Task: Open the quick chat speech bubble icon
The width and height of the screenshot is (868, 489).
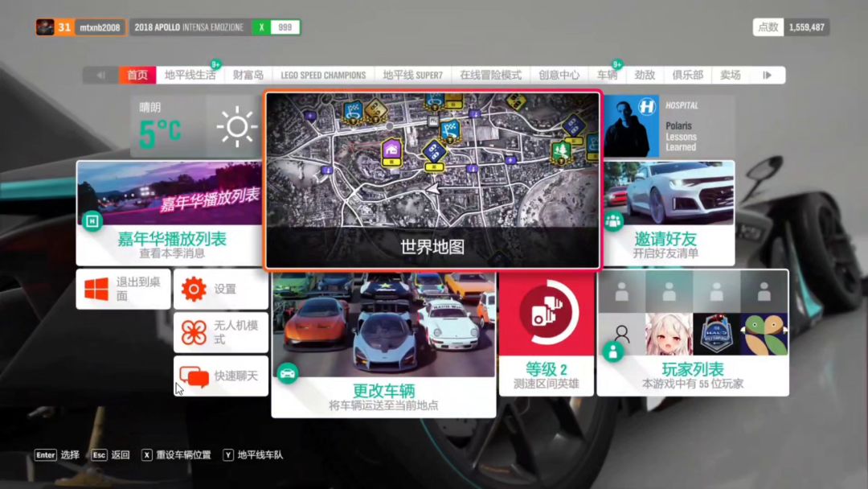Action: pyautogui.click(x=194, y=376)
